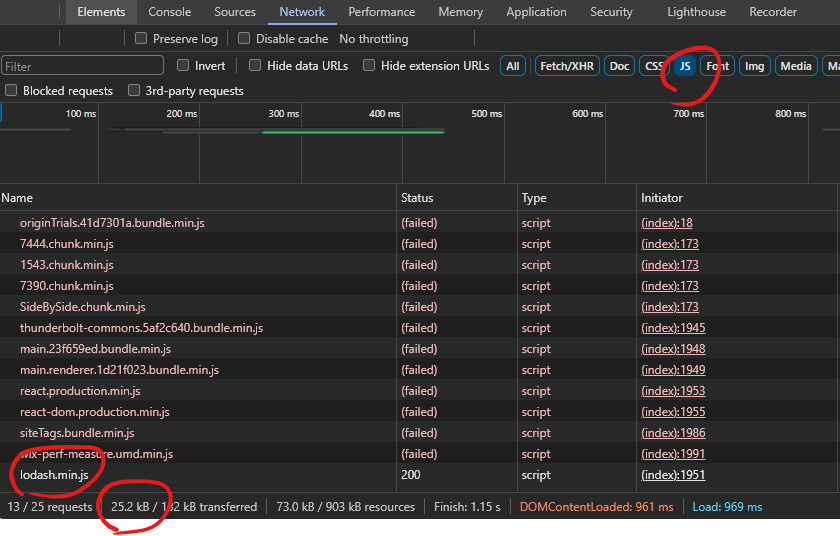Open initiator link (index):1951 for lodash
840x536 pixels.
(673, 474)
